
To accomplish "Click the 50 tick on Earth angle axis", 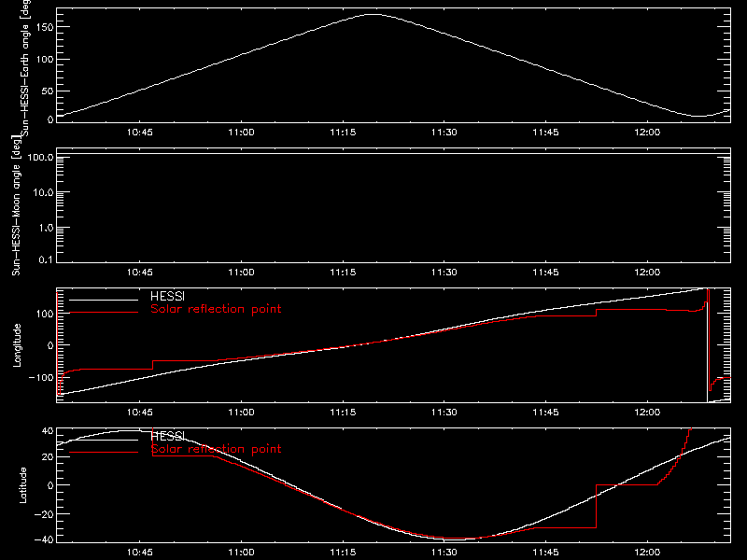I will (48, 91).
